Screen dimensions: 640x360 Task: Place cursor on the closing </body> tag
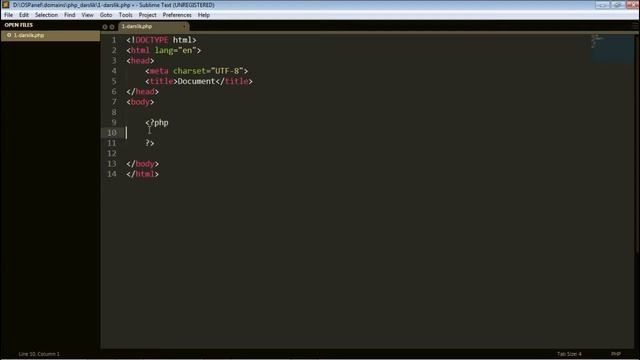click(142, 164)
